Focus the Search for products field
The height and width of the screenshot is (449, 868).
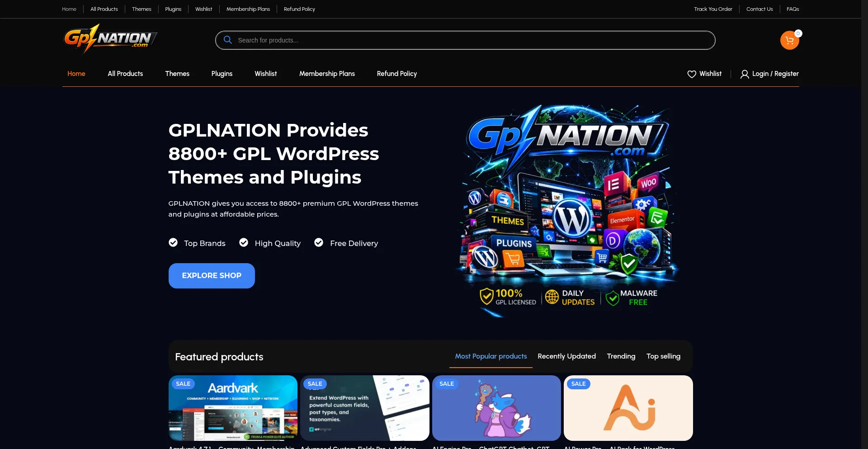(x=465, y=40)
